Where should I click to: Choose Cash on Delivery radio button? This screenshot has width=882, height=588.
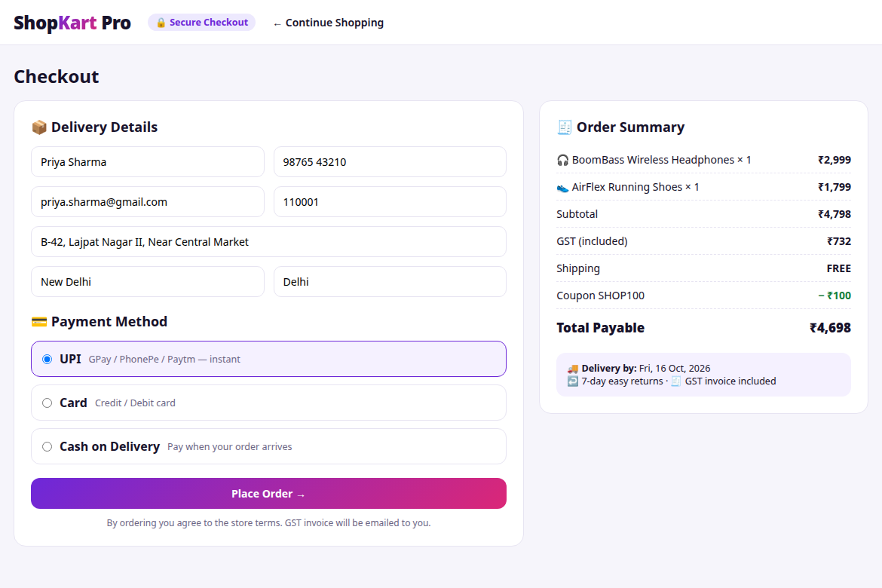pyautogui.click(x=47, y=447)
